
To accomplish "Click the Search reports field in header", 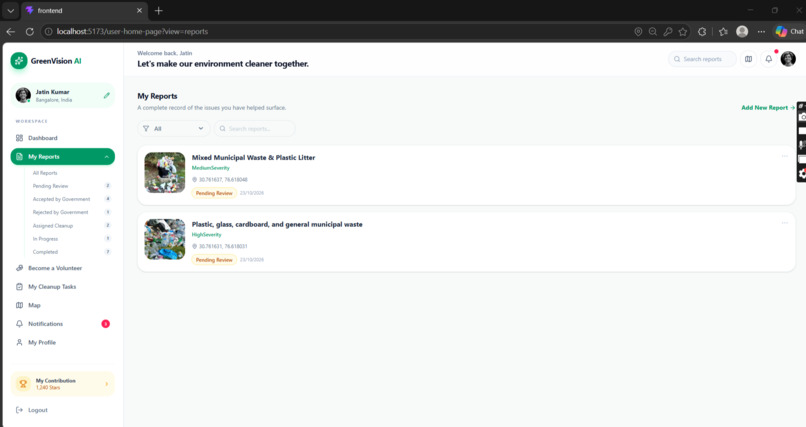I will 702,59.
